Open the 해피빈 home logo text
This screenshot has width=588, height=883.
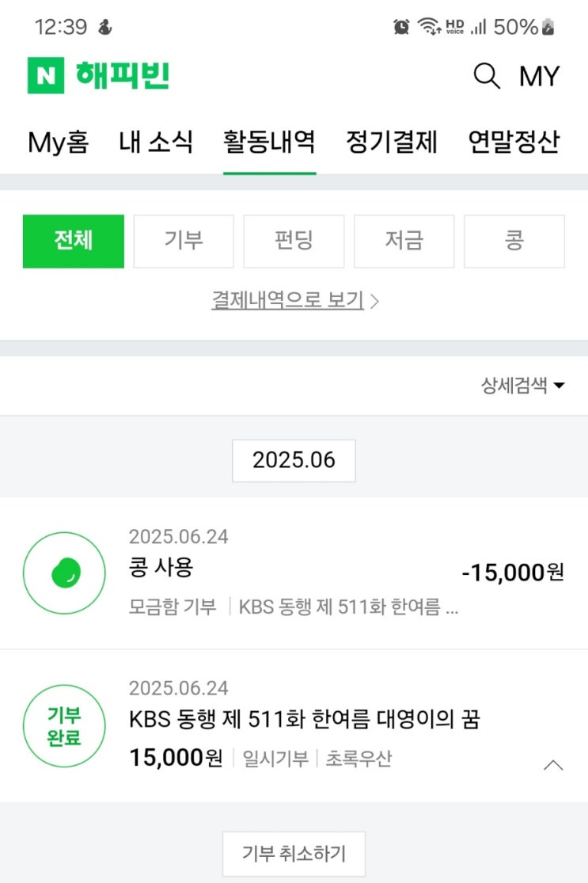[123, 76]
